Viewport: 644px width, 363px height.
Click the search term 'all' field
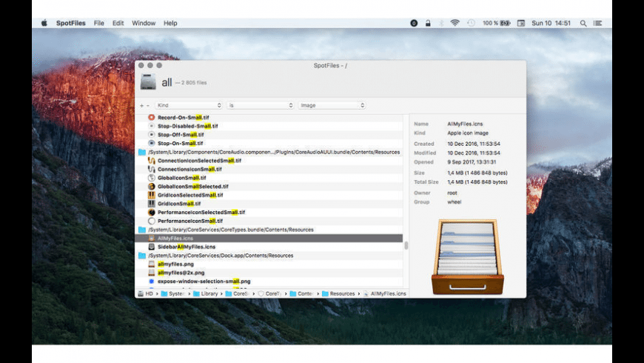coord(167,82)
